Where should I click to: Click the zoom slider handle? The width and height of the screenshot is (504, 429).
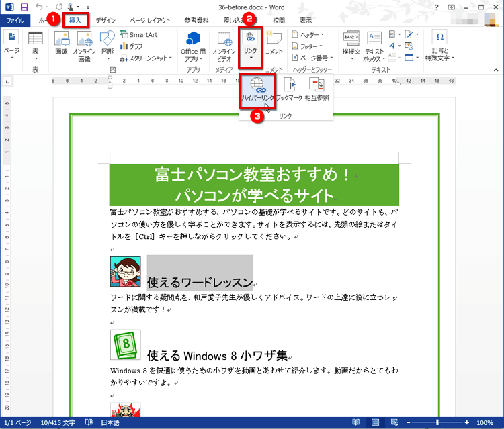click(x=437, y=422)
